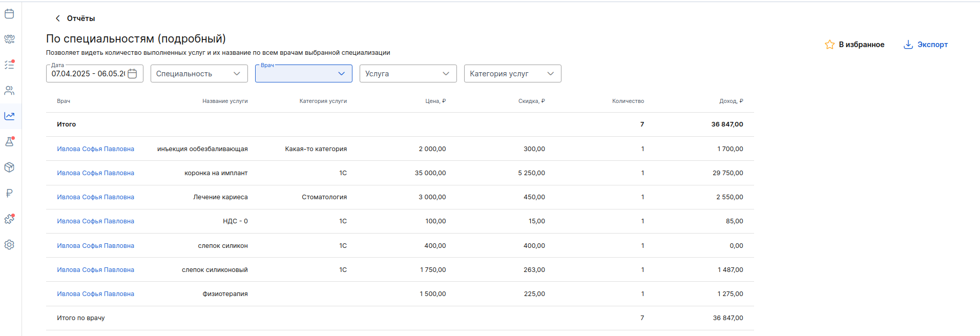Open the laboratory flask sidebar icon

click(9, 142)
